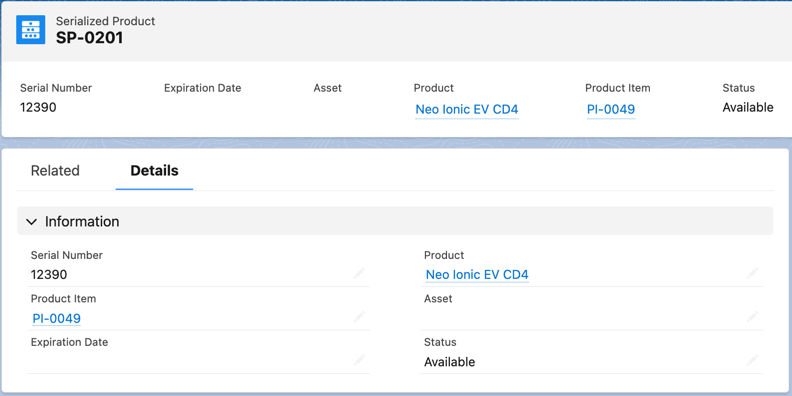Viewport: 792px width, 396px height.
Task: Edit the Expiration Date field pencil icon
Action: (x=359, y=360)
